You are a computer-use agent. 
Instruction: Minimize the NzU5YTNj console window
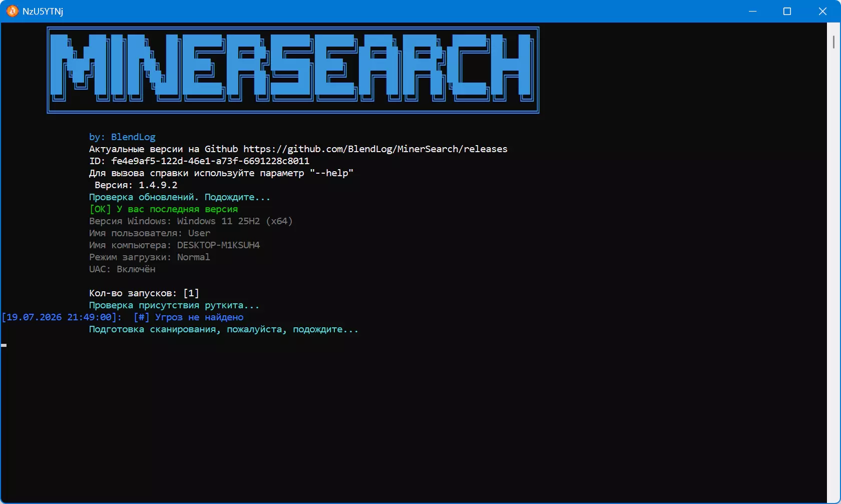752,11
